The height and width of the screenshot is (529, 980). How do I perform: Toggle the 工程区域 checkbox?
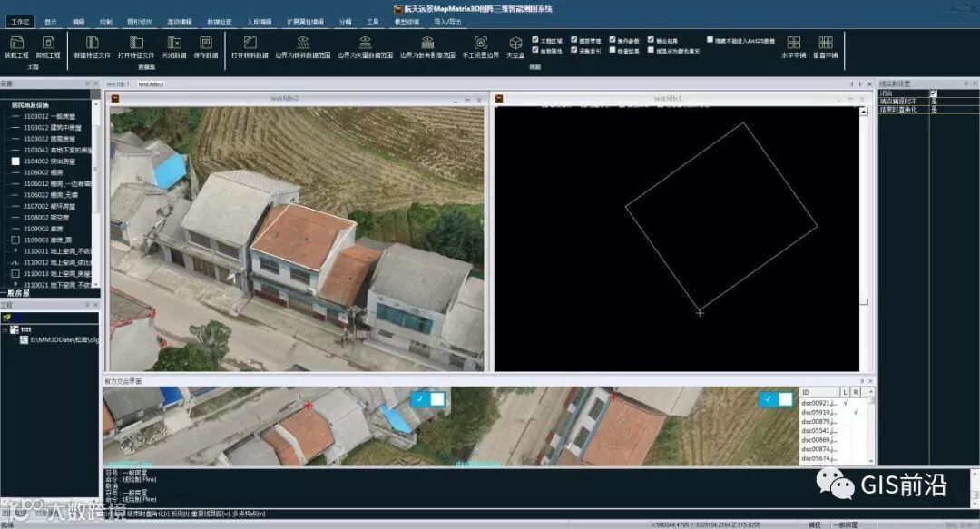(535, 39)
